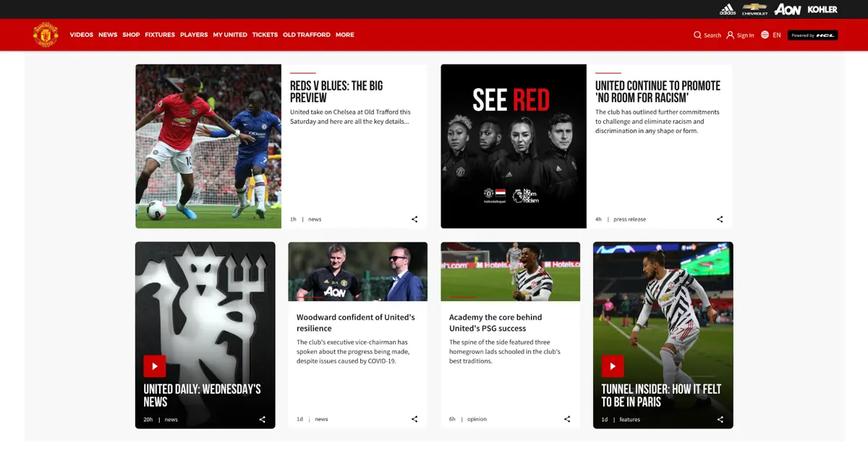The height and width of the screenshot is (451, 868).
Task: Expand the More menu
Action: pos(345,35)
